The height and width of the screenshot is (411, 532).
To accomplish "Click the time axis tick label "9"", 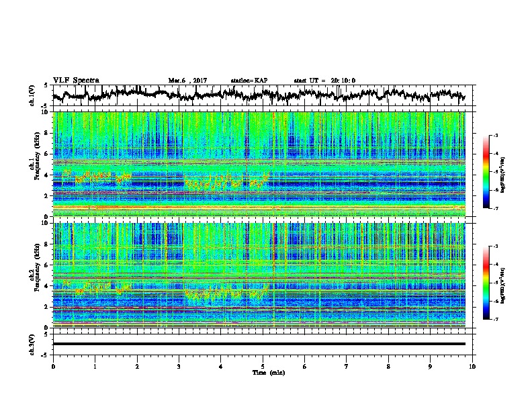I will 430,366.
